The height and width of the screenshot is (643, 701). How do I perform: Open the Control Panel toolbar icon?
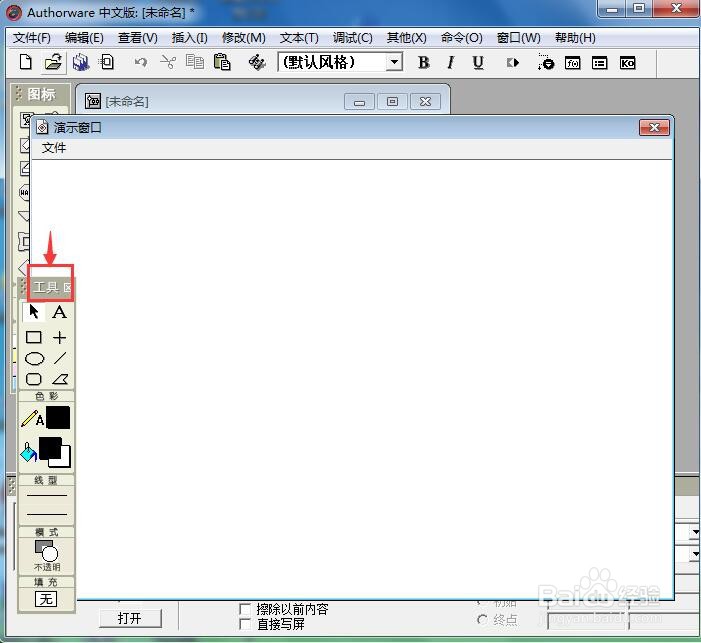tap(545, 63)
